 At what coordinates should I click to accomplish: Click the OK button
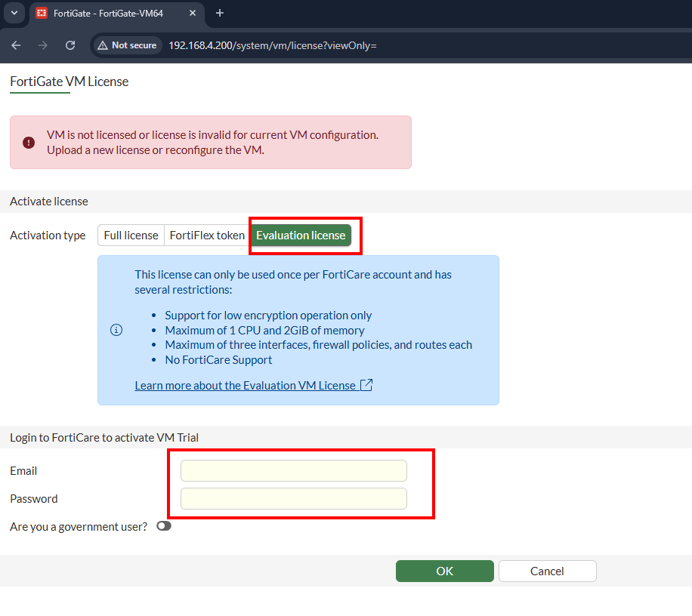coord(444,571)
